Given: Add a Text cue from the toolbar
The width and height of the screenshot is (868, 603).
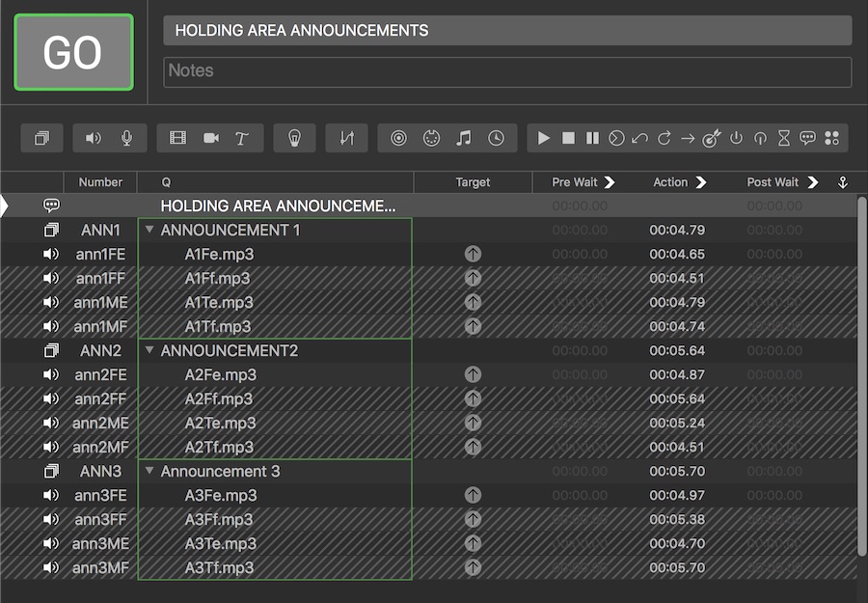Looking at the screenshot, I should point(242,138).
